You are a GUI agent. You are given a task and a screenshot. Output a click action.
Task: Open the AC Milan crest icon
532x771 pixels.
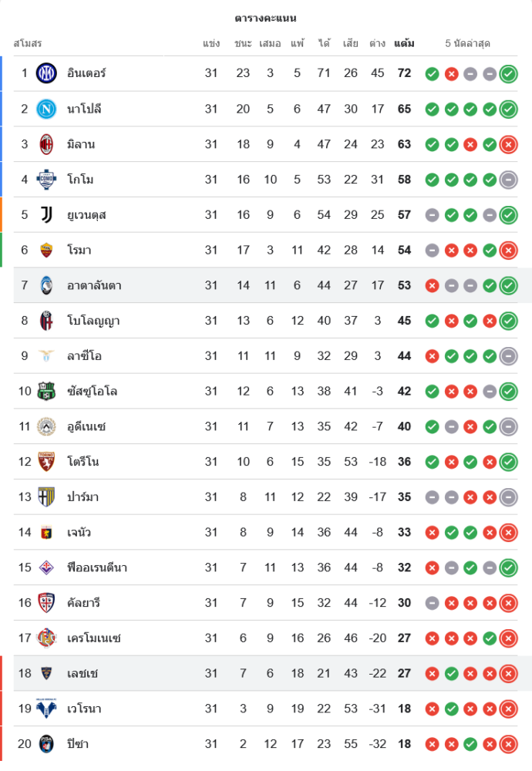pos(47,144)
